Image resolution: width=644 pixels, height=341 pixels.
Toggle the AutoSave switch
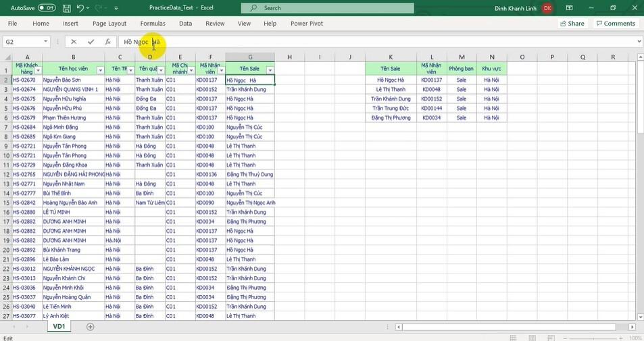tap(47, 8)
